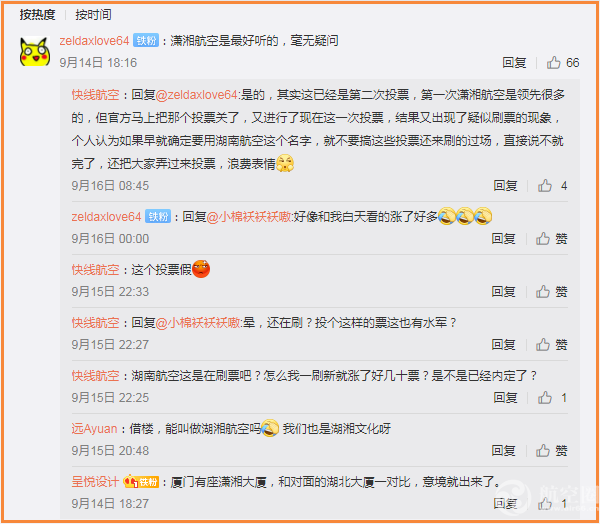The height and width of the screenshot is (524, 600).
Task: Open 呈悦设计's profile
Action: click(95, 482)
